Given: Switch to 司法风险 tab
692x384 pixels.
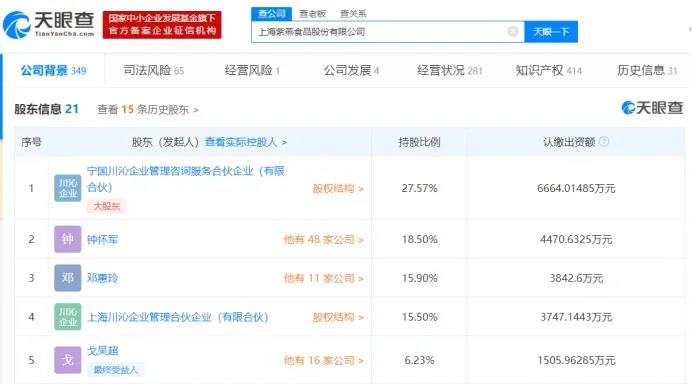Looking at the screenshot, I should point(154,70).
